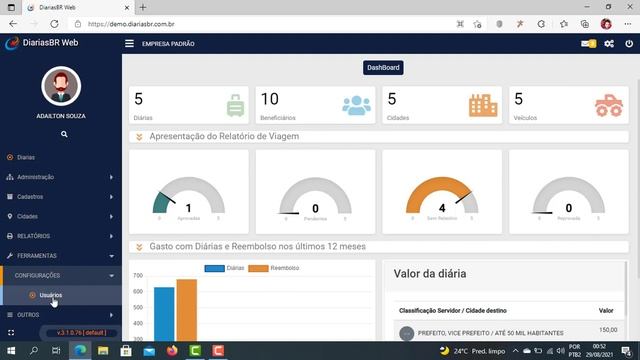The width and height of the screenshot is (640, 360).
Task: Click the luggage icon on Diárias card
Action: pyautogui.click(x=236, y=106)
